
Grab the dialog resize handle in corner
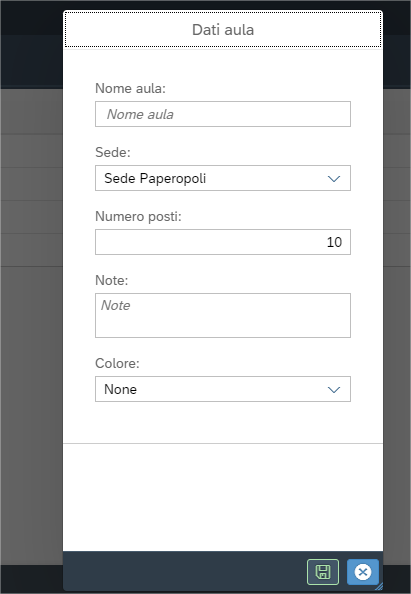[x=379, y=586]
